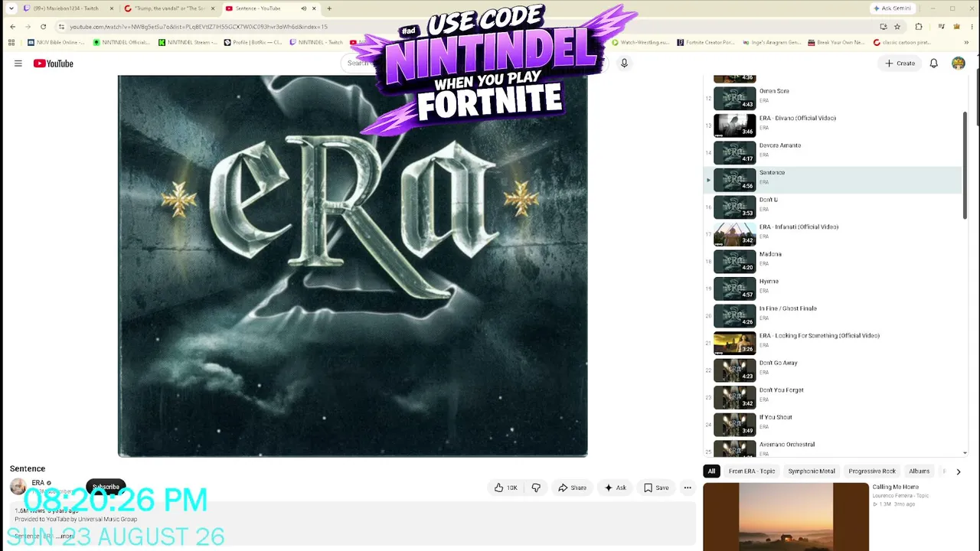The image size is (980, 551).
Task: Mute the Sentence - YouTube tab audio
Action: tap(303, 8)
